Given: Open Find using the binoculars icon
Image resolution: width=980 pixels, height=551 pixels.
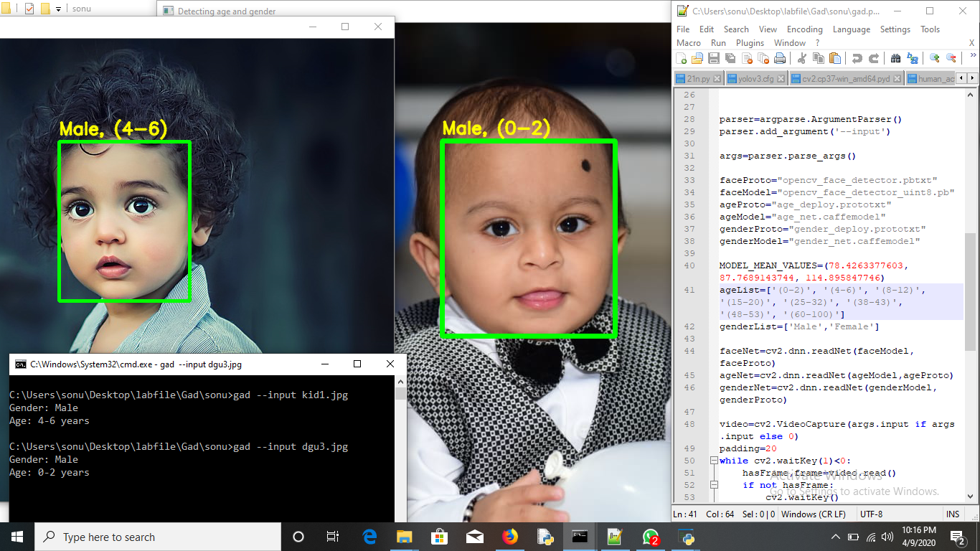Looking at the screenshot, I should coord(895,59).
